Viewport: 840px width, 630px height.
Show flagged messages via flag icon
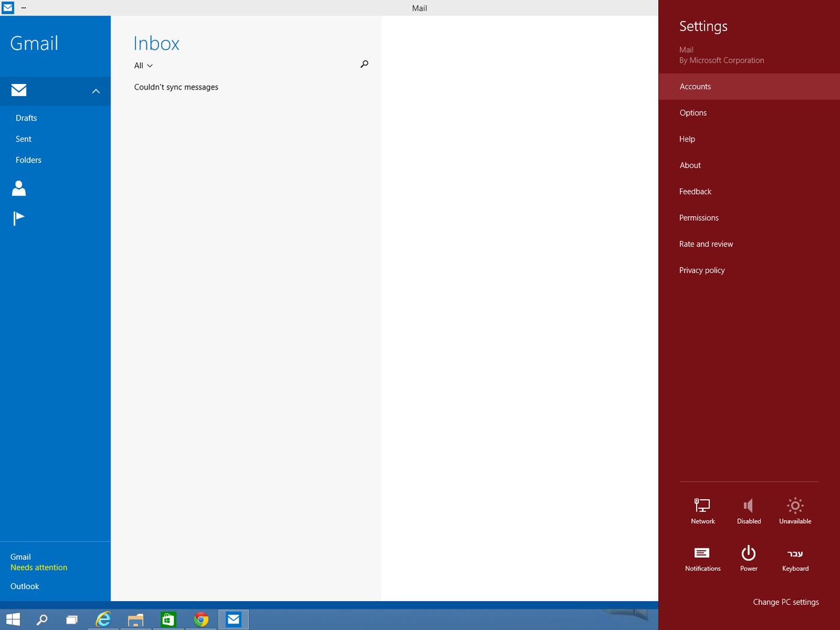tap(19, 217)
